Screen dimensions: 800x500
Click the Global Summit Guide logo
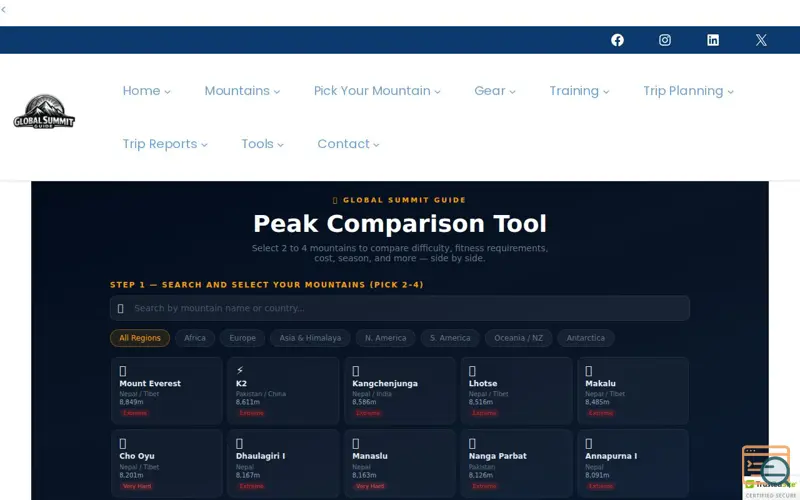(x=44, y=111)
